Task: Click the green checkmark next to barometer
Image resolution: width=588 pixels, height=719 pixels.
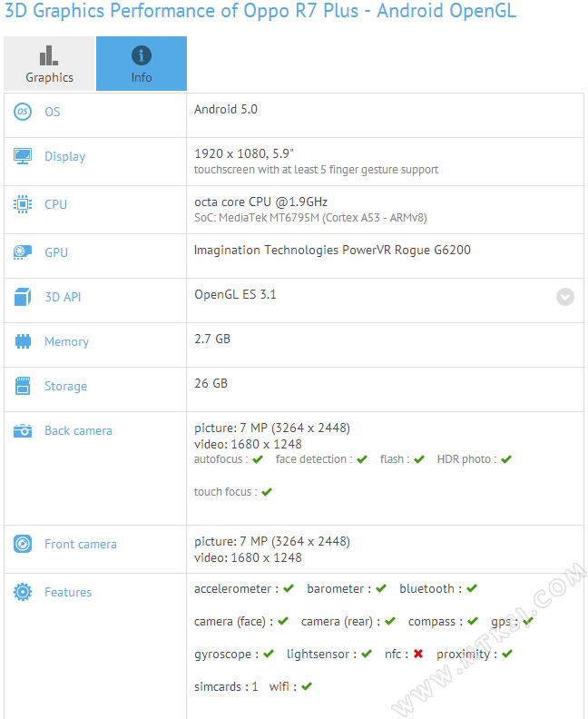Action: [381, 588]
